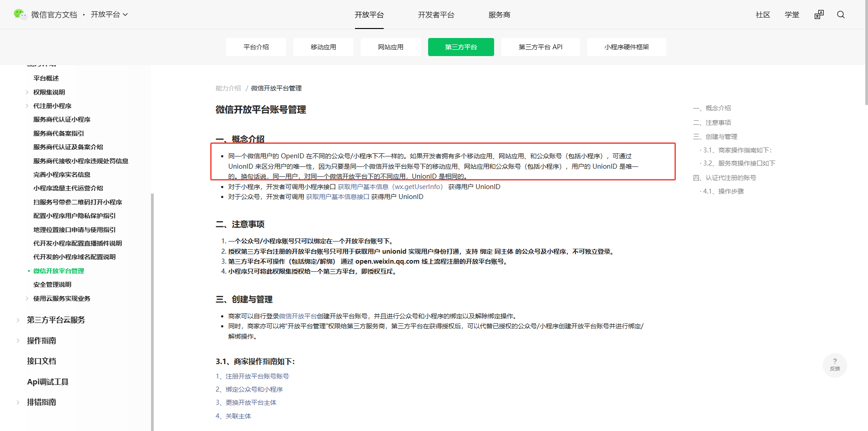
Task: Open 服务商代接收小程序违规处罚信息 sidebar item
Action: (81, 161)
